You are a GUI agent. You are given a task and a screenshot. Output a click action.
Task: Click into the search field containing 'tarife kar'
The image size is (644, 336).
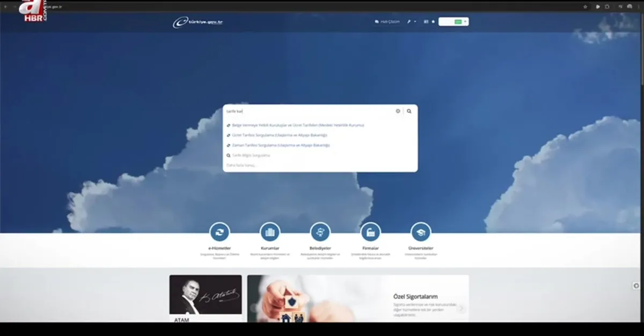pyautogui.click(x=309, y=111)
